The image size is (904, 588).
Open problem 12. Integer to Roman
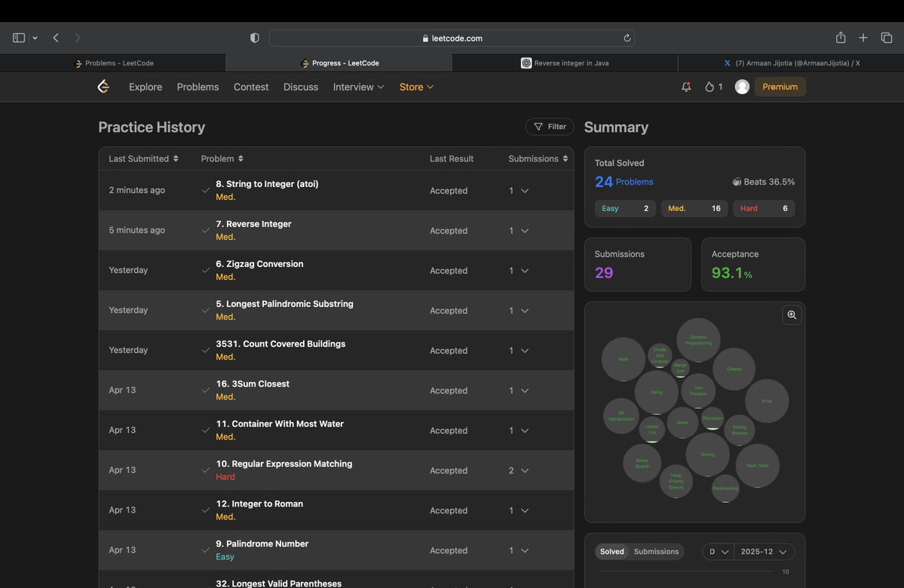259,504
